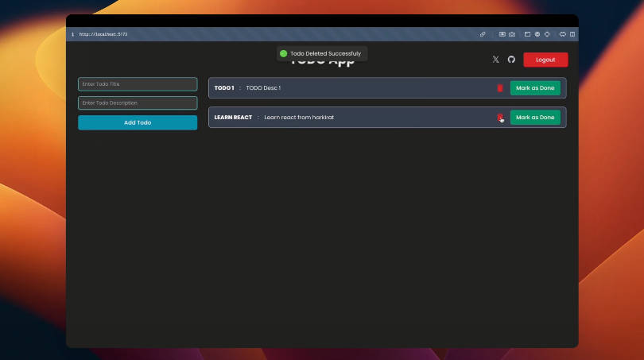Viewport: 644px width, 360px height.
Task: Click the 'TODO 1' title text
Action: tap(224, 88)
